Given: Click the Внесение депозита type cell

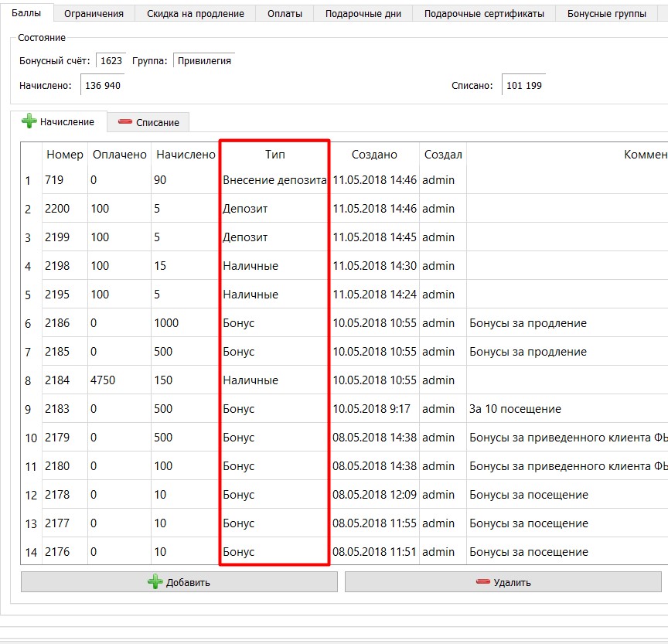Looking at the screenshot, I should (x=274, y=179).
